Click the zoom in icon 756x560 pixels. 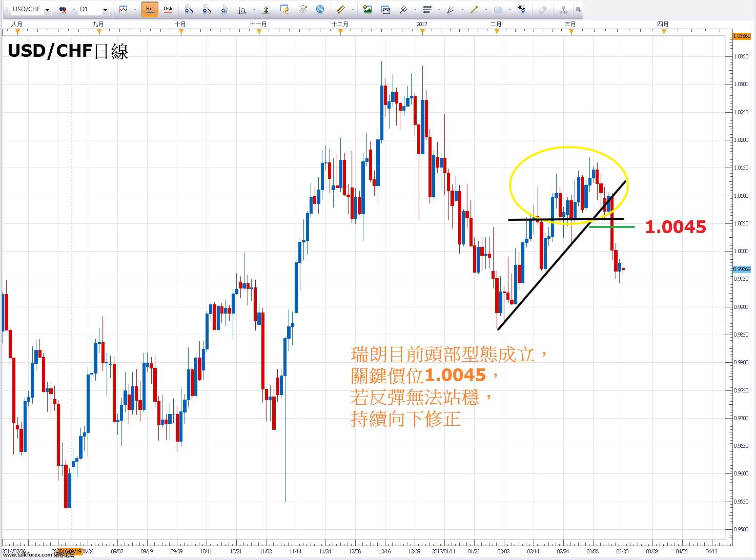tap(189, 9)
